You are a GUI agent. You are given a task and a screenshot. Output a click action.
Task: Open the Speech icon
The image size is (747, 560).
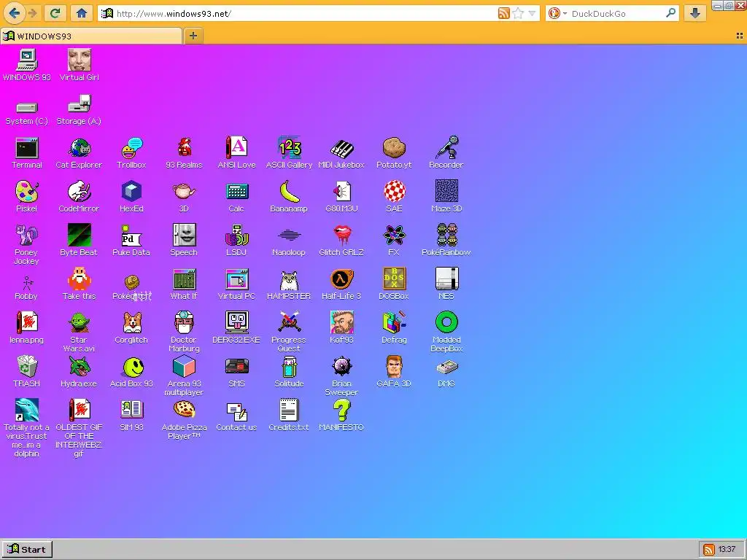click(x=184, y=240)
